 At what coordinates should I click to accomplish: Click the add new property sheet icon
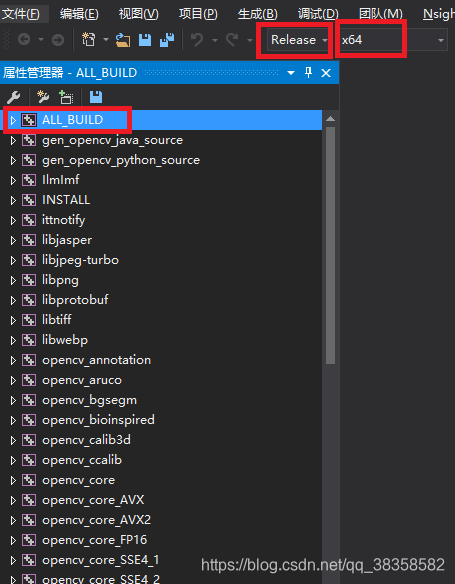click(42, 97)
